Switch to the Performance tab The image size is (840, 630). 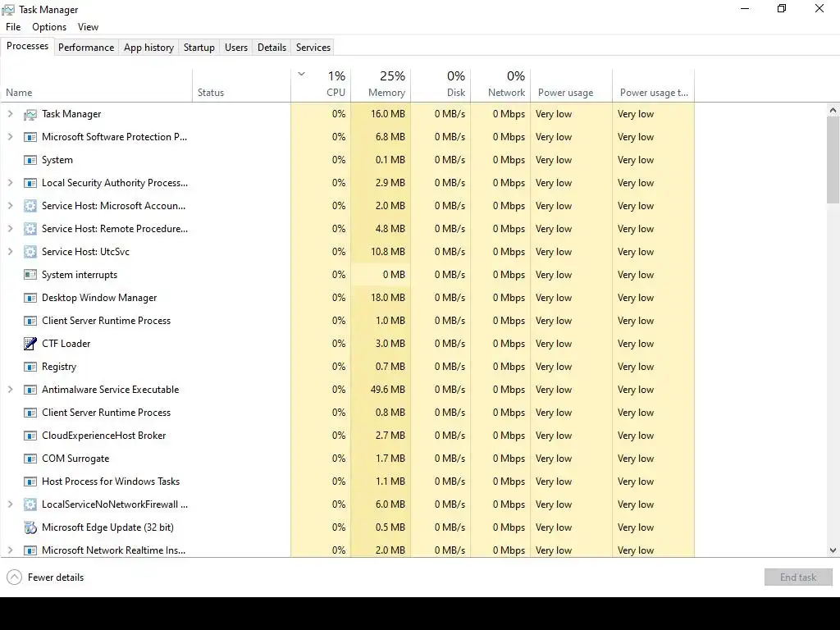pyautogui.click(x=86, y=48)
